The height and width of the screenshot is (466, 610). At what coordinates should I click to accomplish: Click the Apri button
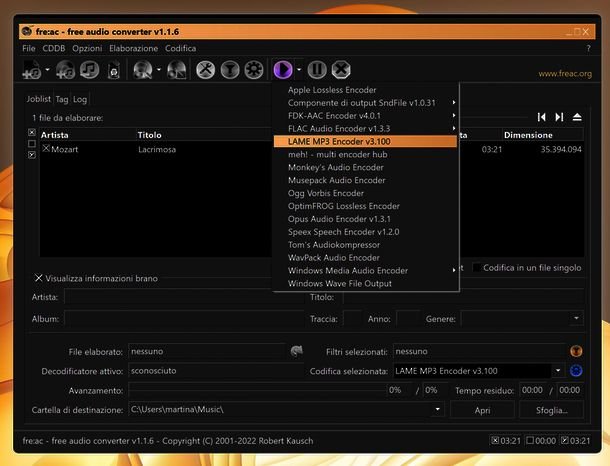point(482,410)
